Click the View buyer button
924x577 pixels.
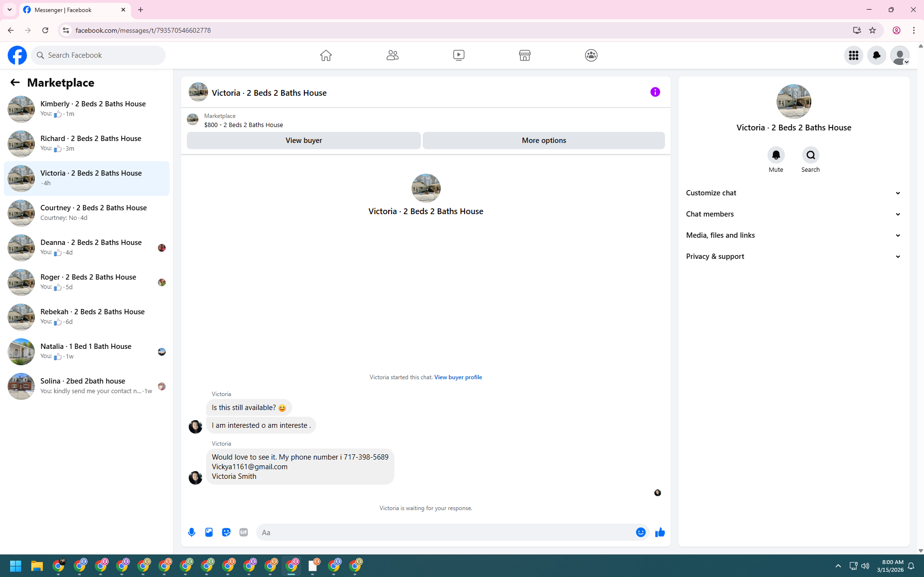(304, 141)
